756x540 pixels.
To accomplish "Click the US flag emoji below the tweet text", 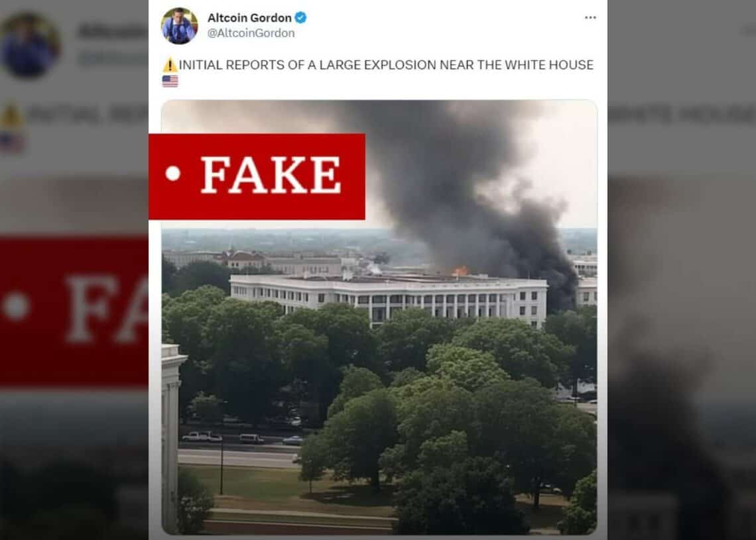I will (170, 81).
